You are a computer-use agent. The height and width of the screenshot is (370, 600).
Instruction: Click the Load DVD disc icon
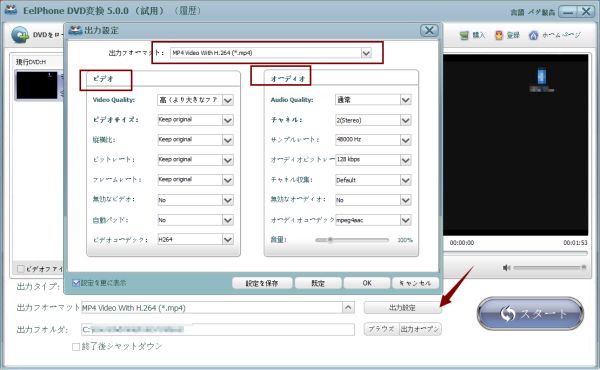click(x=20, y=35)
